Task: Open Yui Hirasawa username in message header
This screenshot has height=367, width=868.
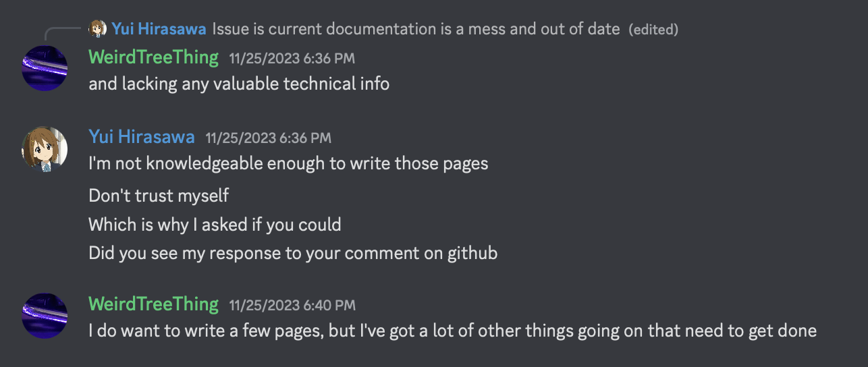Action: (x=142, y=137)
